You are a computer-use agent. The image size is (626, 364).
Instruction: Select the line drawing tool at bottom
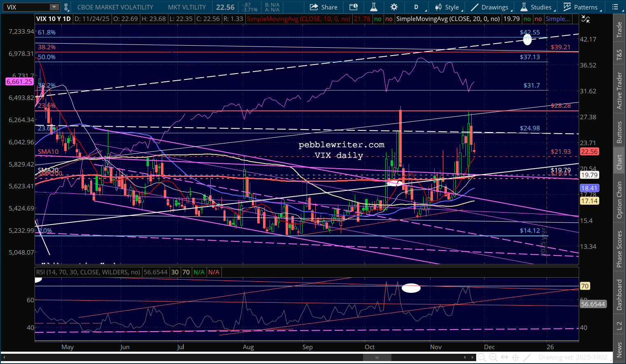tap(527, 357)
